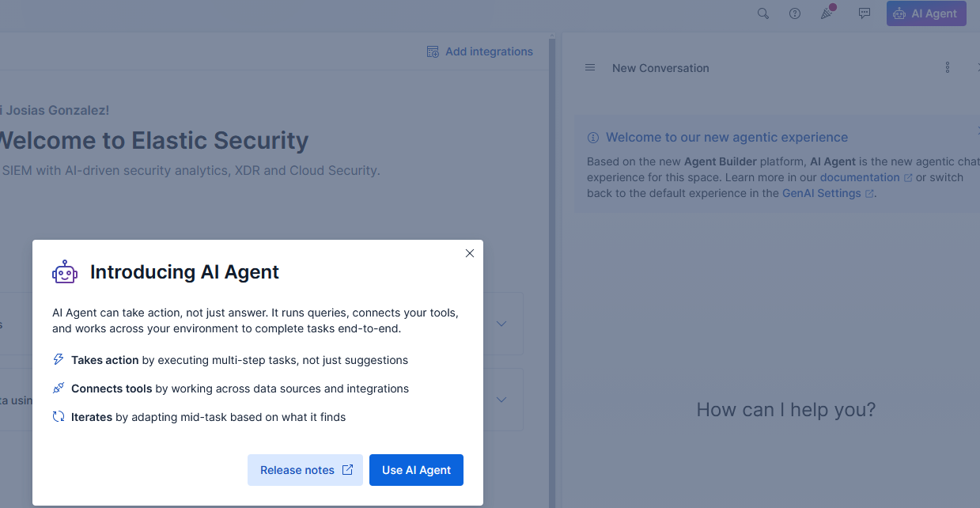Click the robot icon in the dialog title
The width and height of the screenshot is (980, 508).
[65, 272]
